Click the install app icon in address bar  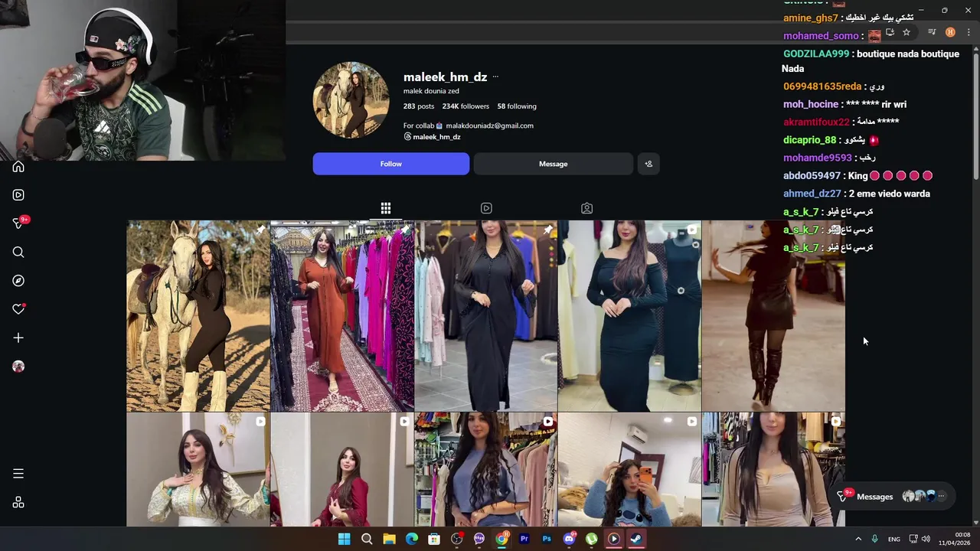pos(890,32)
